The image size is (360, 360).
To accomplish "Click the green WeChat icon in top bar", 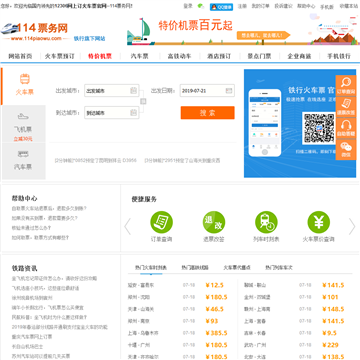I will click(201, 6).
